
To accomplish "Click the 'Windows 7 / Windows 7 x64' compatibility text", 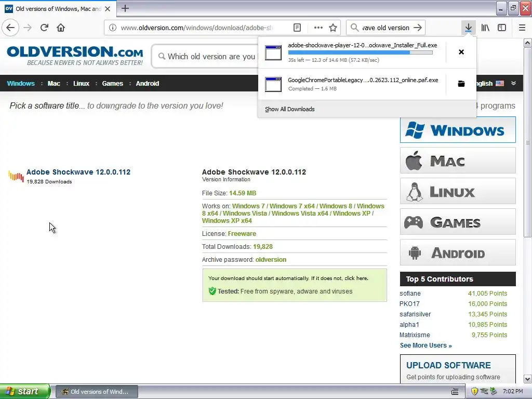I will click(273, 206).
